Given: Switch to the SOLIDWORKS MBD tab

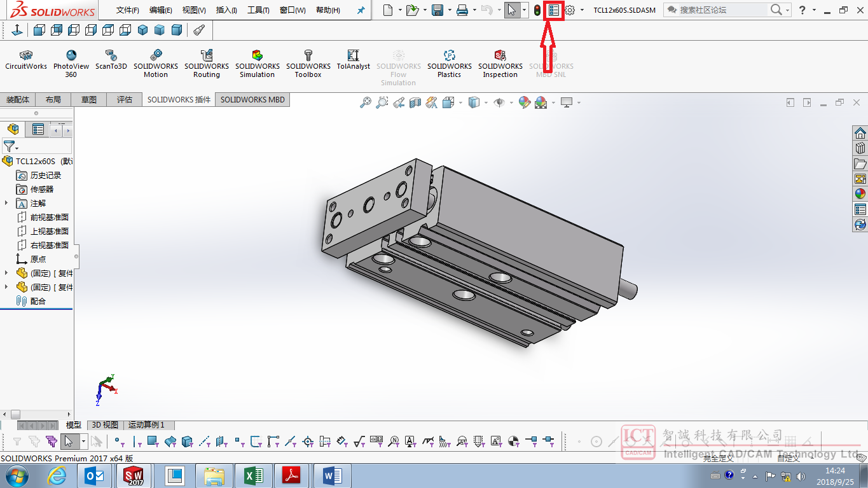Looking at the screenshot, I should click(252, 100).
